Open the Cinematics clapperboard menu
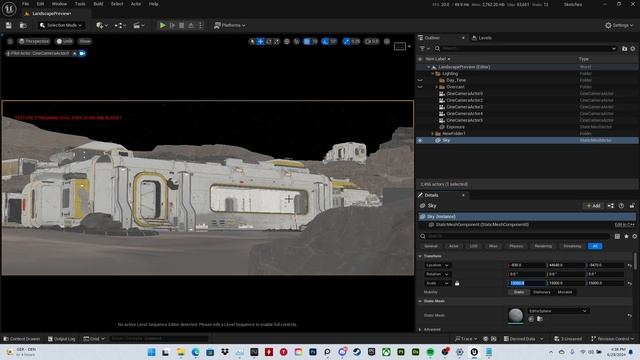This screenshot has width=640, height=360. coord(139,25)
